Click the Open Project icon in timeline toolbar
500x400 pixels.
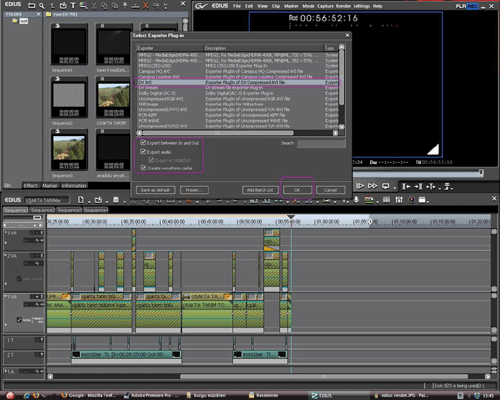pyautogui.click(x=98, y=200)
